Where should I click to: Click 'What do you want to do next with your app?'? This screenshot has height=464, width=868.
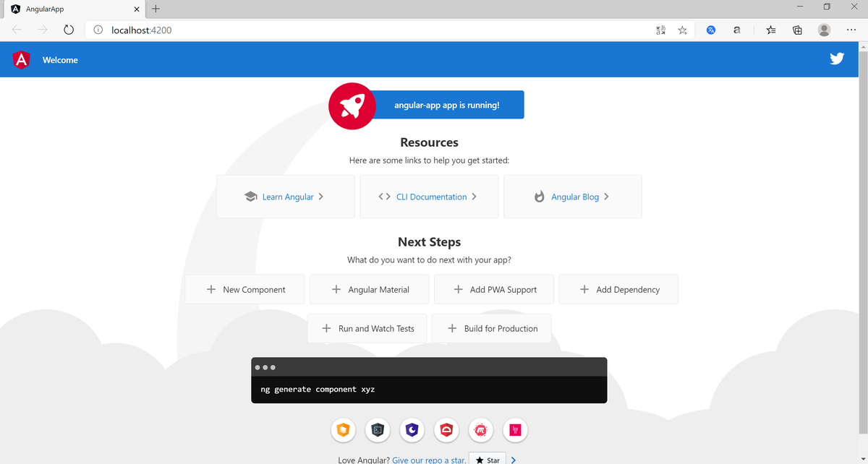point(429,259)
